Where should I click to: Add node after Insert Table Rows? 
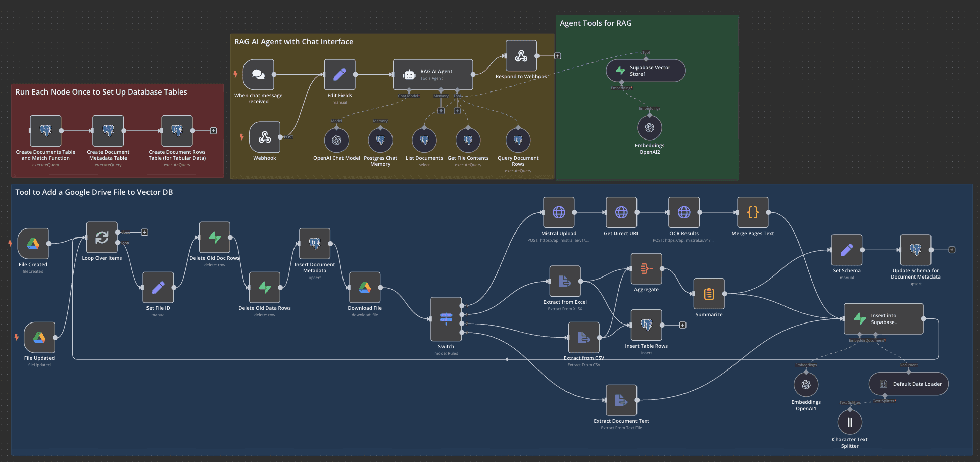click(683, 325)
